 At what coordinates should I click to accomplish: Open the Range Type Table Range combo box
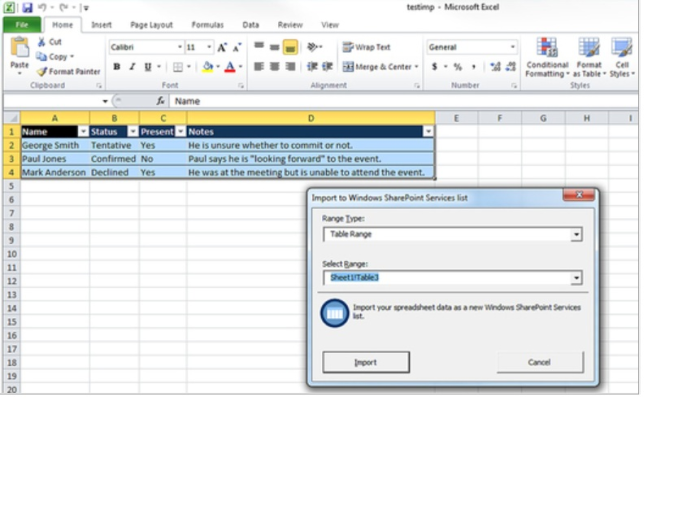453,234
